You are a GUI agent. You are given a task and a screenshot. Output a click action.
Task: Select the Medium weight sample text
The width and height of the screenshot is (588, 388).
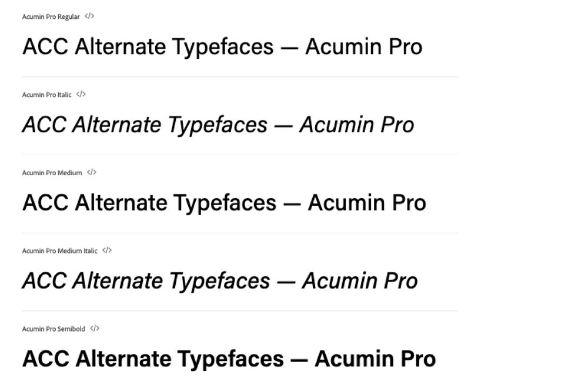coord(224,203)
